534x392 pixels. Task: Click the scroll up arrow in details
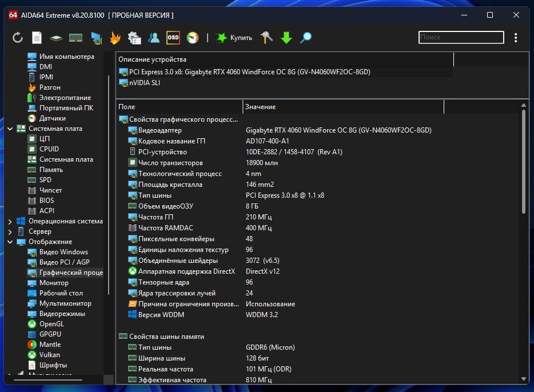[524, 105]
